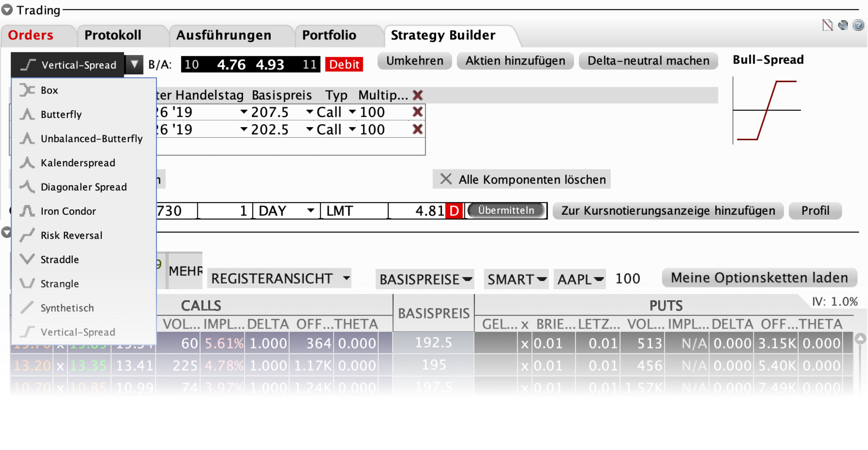
Task: Click the Bull-Spread payoff diagram
Action: point(766,110)
